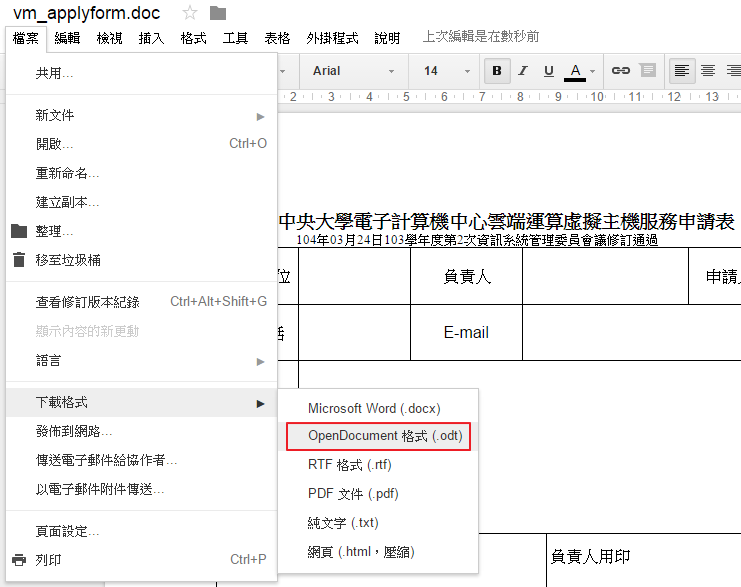
Task: Toggle italic text formatting
Action: click(523, 71)
